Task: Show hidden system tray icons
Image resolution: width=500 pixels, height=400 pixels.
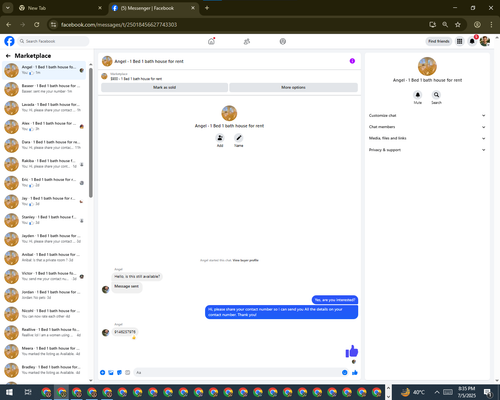Action: 437,392
